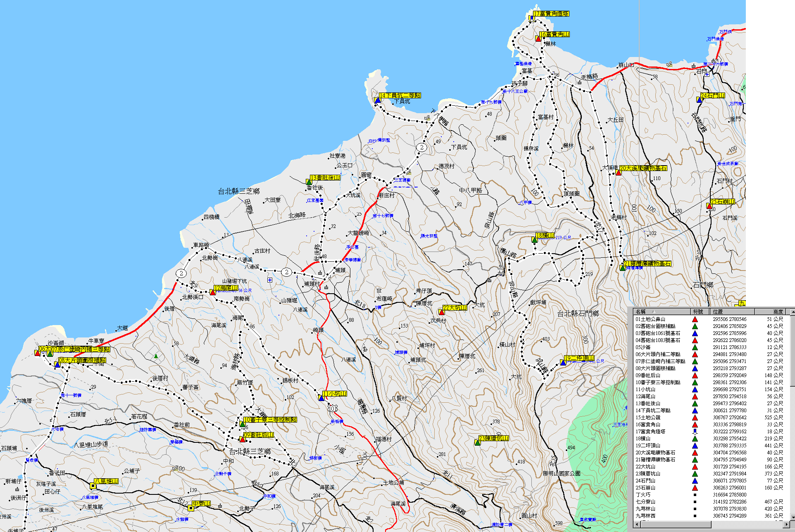The width and height of the screenshot is (795, 532).
Task: Sort waypoint list by 名稱 column header
Action: pos(662,311)
